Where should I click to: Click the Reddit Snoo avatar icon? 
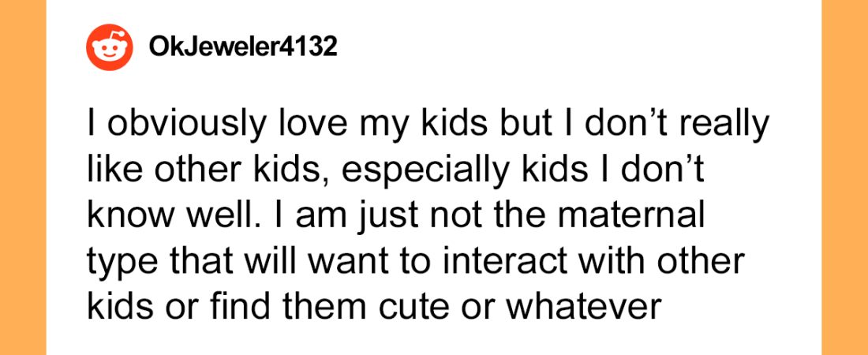click(x=110, y=47)
